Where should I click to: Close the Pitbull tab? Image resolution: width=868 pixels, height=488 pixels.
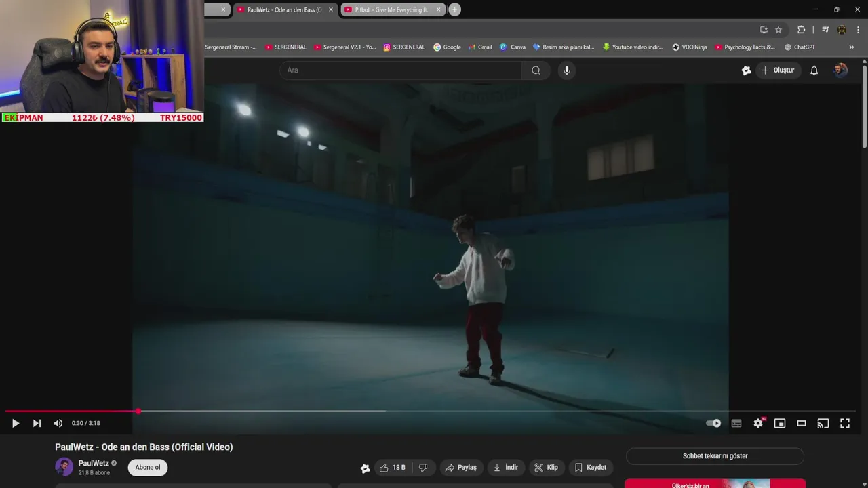pos(438,9)
